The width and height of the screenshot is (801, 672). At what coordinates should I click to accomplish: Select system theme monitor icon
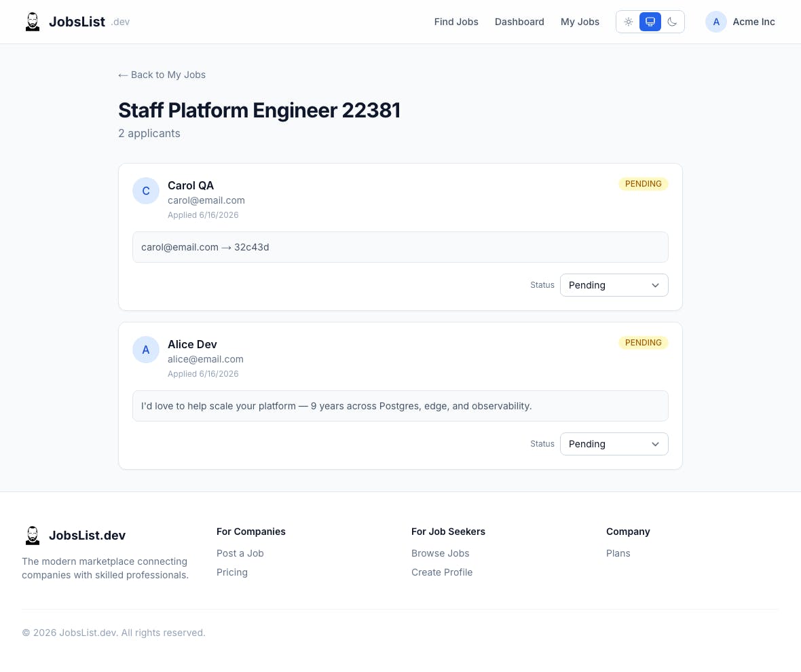pos(650,22)
